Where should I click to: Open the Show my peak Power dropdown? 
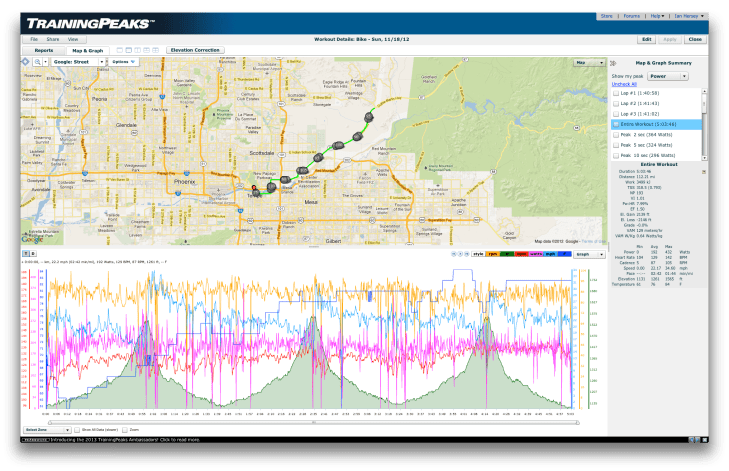pyautogui.click(x=670, y=75)
